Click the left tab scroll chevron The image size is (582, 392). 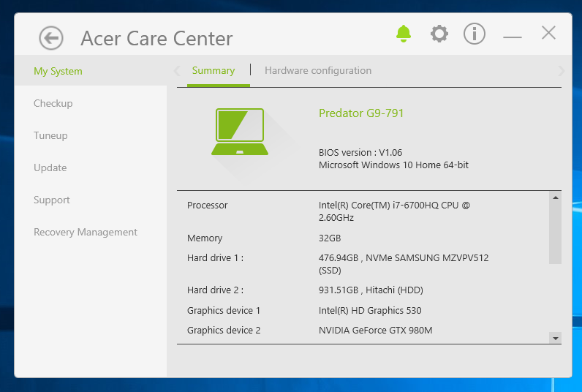click(177, 70)
